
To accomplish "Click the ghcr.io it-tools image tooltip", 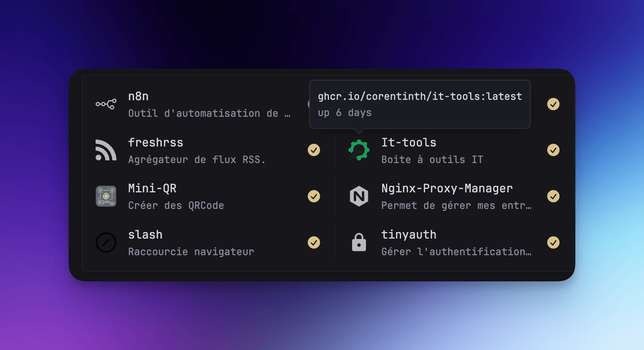I will point(420,104).
